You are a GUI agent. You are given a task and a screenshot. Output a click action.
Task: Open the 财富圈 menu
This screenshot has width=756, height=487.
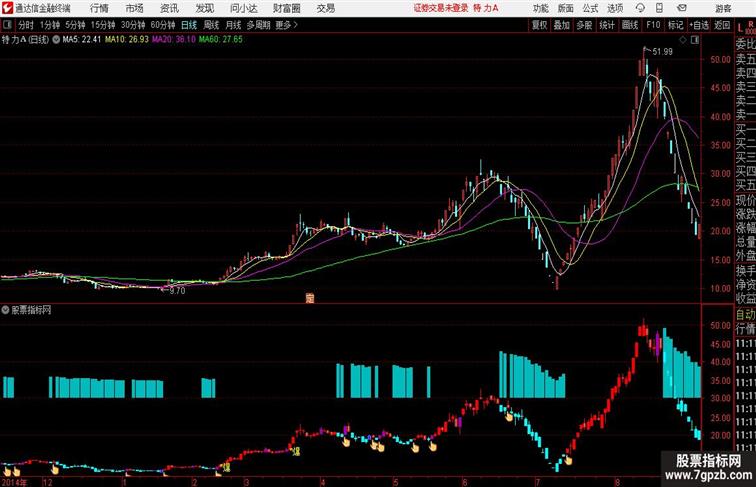pyautogui.click(x=286, y=8)
